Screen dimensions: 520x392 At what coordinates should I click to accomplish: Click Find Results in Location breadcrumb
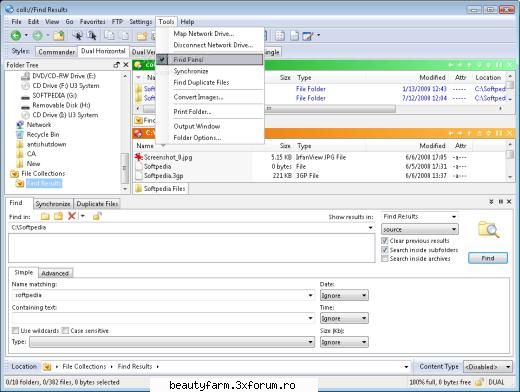point(135,366)
